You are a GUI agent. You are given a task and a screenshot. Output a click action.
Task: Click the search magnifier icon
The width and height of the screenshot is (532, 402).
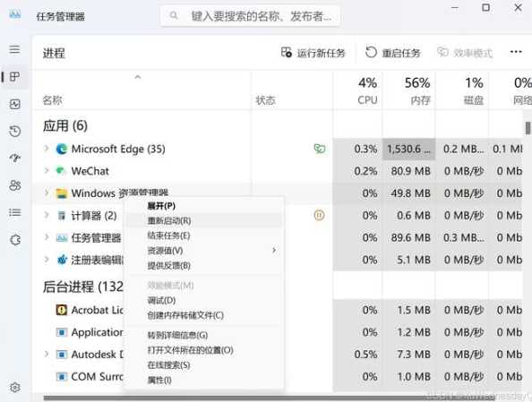tap(174, 15)
